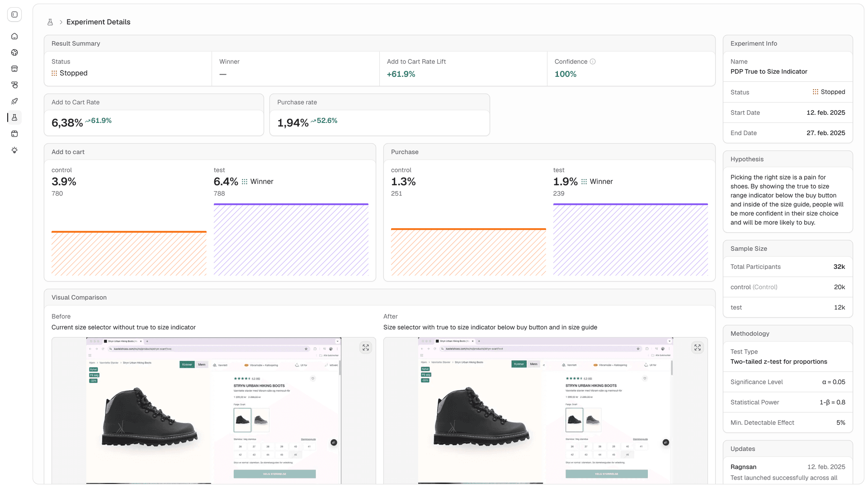Viewport: 868px width, 488px height.
Task: Open the Before product page thumbnail
Action: click(x=213, y=410)
